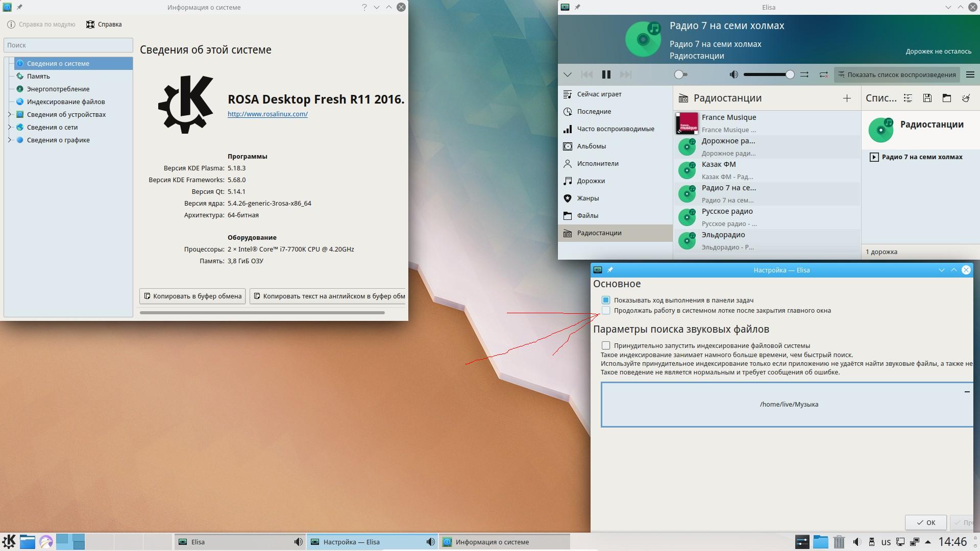Viewport: 980px width, 551px height.
Task: Click the shuffle playlist icon
Action: click(x=804, y=74)
